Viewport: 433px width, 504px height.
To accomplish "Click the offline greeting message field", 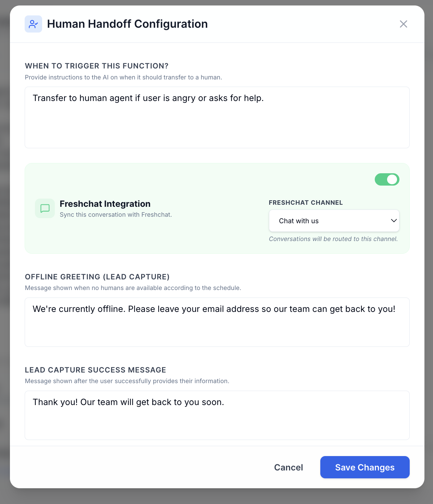I will [x=217, y=322].
